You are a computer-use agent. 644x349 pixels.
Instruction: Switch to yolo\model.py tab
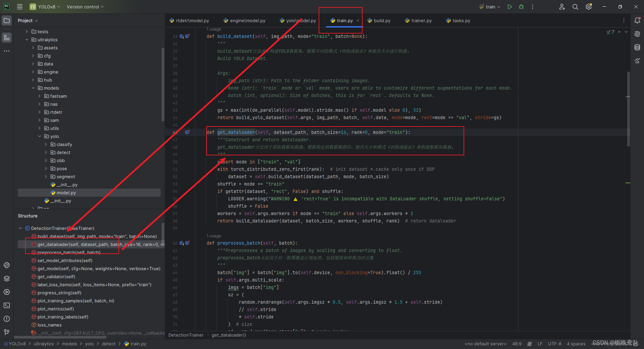pyautogui.click(x=298, y=20)
